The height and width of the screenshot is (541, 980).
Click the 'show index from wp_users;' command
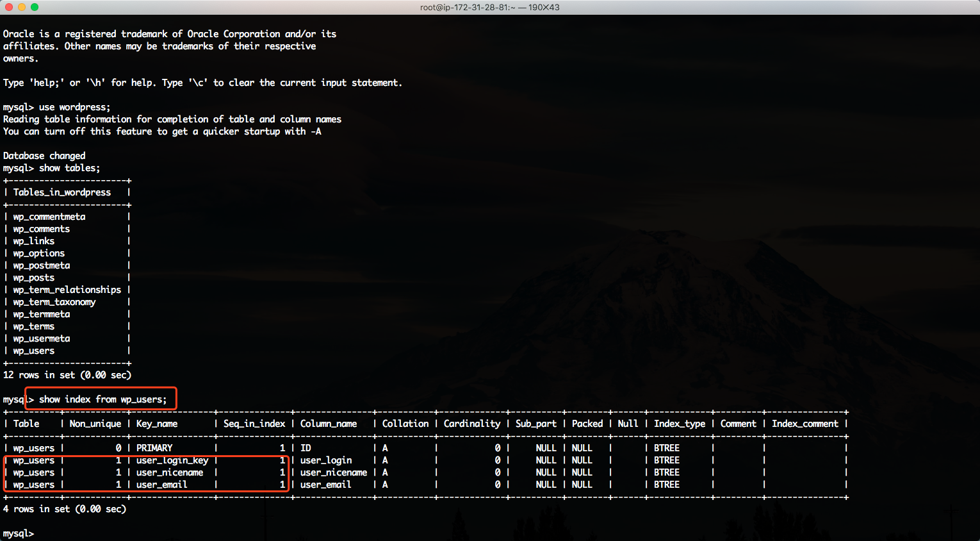102,399
